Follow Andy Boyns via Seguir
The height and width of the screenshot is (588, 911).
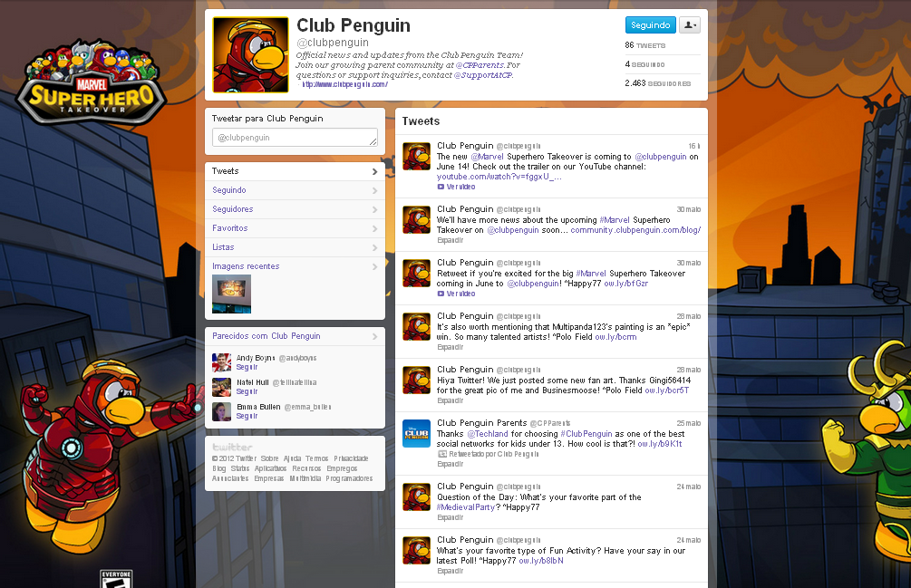[x=247, y=368]
